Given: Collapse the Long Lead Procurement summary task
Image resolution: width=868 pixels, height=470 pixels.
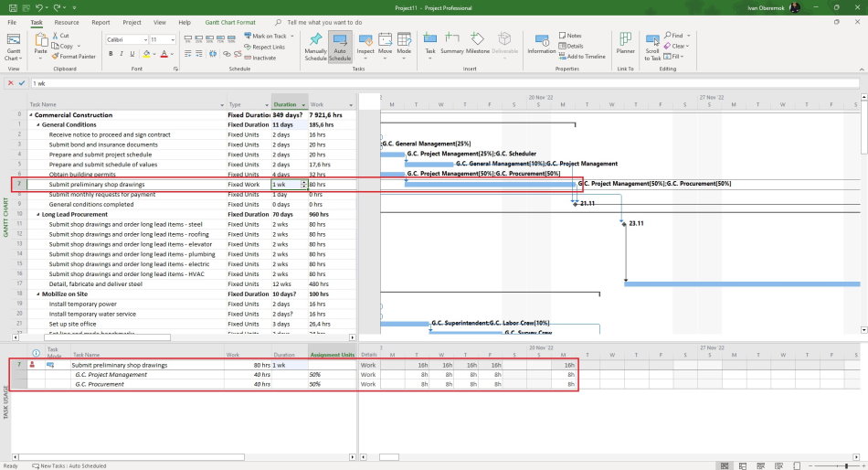Looking at the screenshot, I should tap(38, 215).
